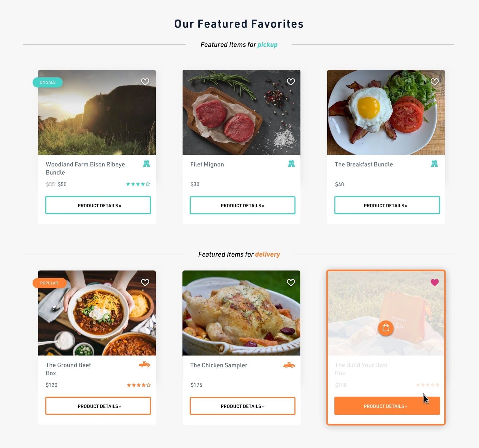Viewport: 479px width, 448px height.
Task: View Product Details for The Chicken Sampler
Action: 242,406
